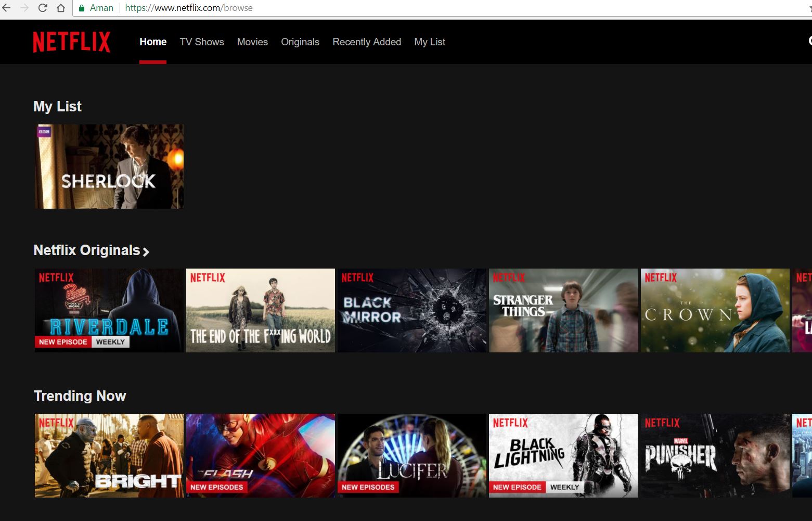The width and height of the screenshot is (812, 521).
Task: Reload the page with browser refresh icon
Action: 43,8
